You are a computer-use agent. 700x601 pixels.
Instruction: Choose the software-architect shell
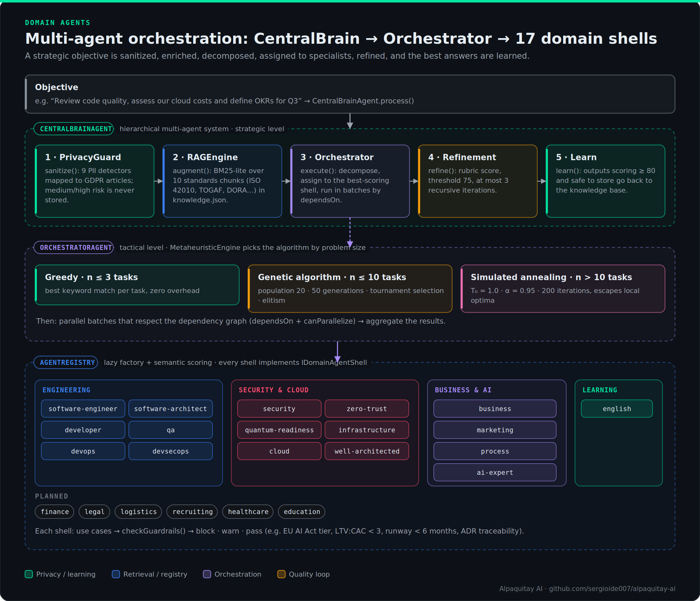(171, 409)
